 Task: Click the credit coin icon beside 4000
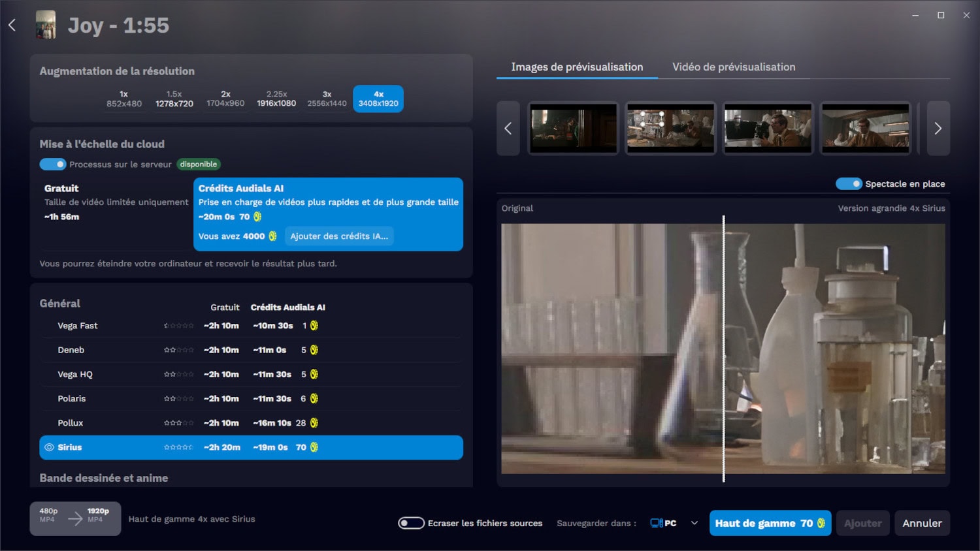click(x=272, y=236)
